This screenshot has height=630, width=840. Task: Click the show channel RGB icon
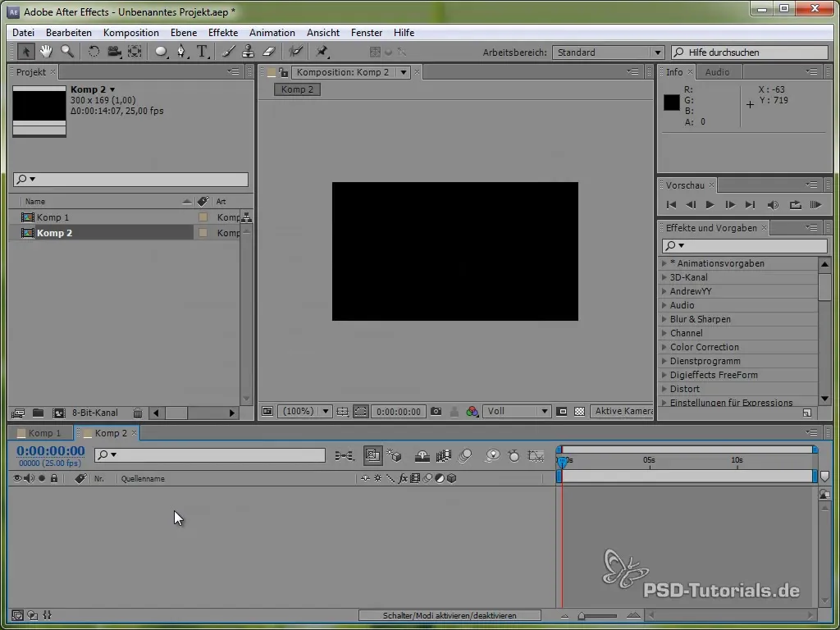tap(472, 412)
